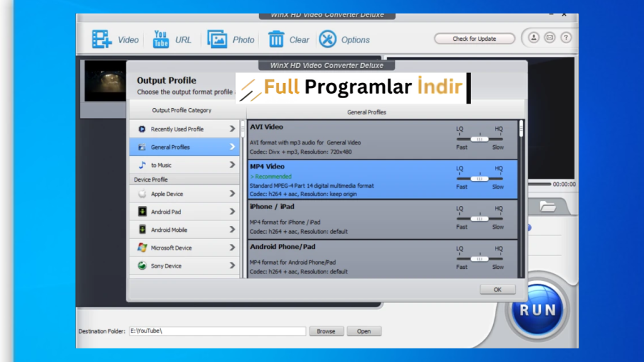Click the Android Pad category label

pyautogui.click(x=166, y=212)
